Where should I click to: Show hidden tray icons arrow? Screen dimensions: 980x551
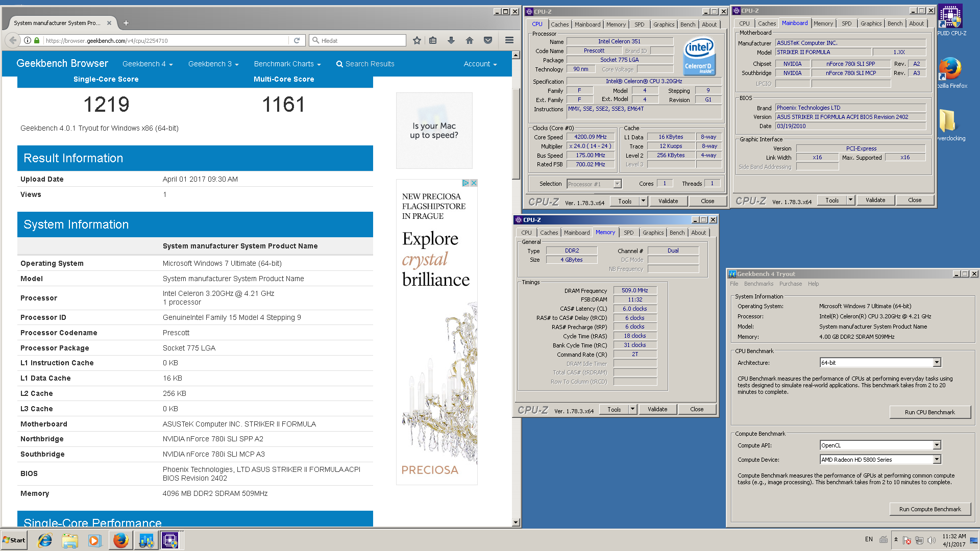896,539
